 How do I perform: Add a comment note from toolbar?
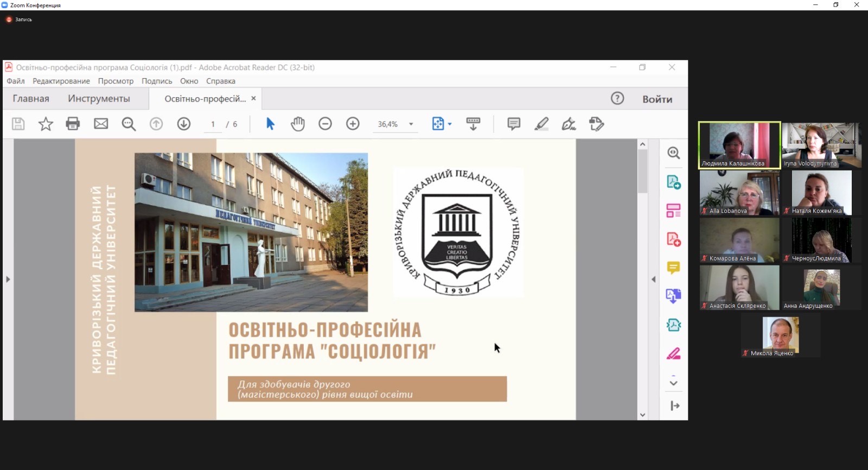(514, 124)
